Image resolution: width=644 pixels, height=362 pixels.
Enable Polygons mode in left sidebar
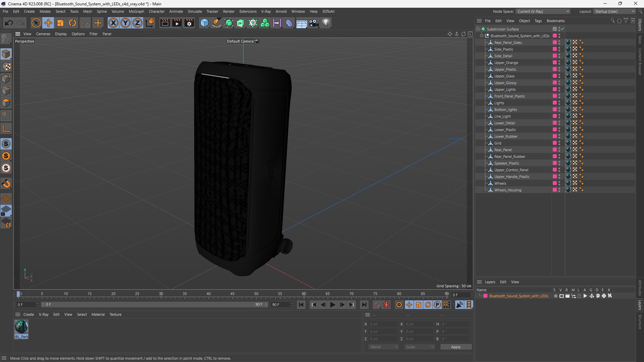coord(6,103)
